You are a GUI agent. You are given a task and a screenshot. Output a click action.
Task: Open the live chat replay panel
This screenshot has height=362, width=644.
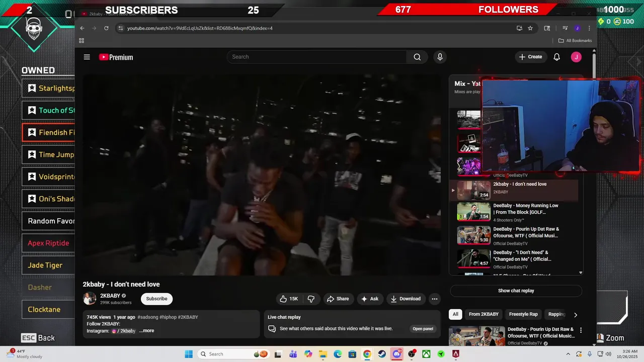click(423, 329)
